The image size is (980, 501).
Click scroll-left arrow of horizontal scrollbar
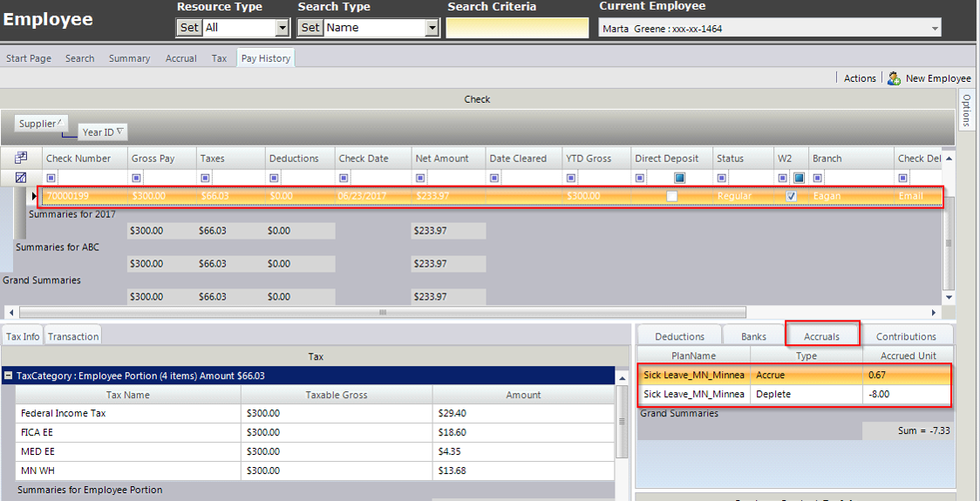point(9,312)
